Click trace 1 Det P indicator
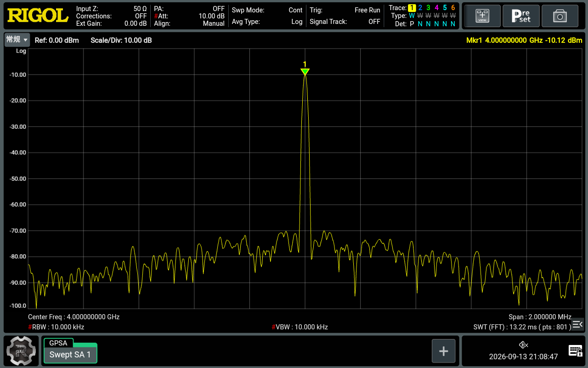The image size is (588, 368). click(x=412, y=24)
